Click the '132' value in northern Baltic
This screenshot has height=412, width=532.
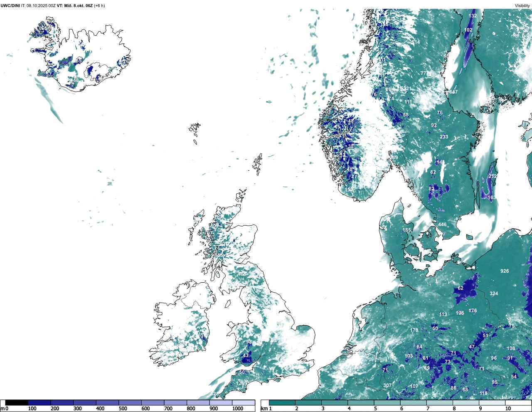coord(473,16)
